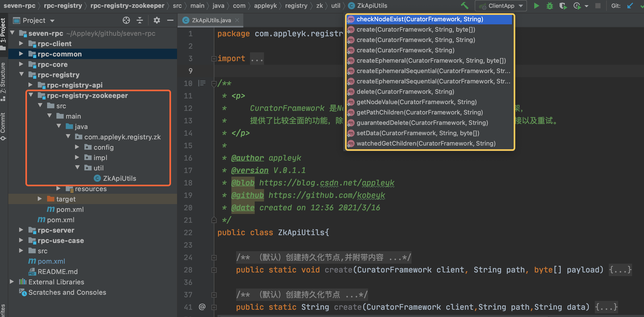Collapse the util package folder
This screenshot has width=644, height=317.
tap(77, 168)
